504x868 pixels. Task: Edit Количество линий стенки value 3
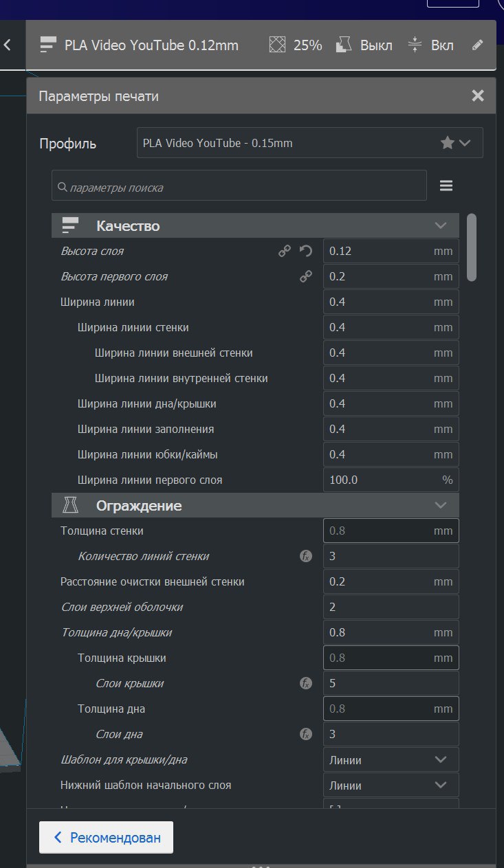(391, 556)
